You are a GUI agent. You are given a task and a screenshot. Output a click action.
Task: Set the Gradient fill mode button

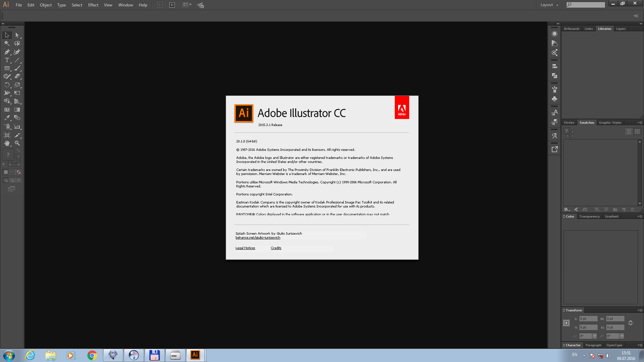tap(12, 172)
